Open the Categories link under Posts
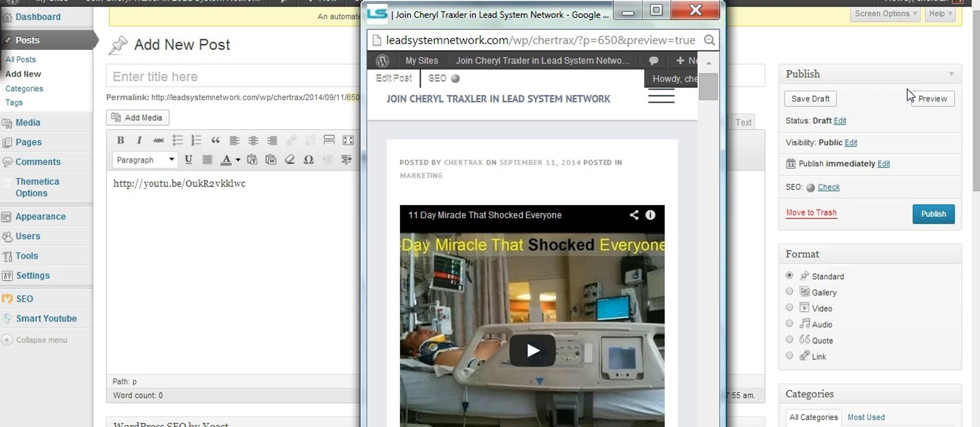Viewport: 980px width, 427px height. 24,88
